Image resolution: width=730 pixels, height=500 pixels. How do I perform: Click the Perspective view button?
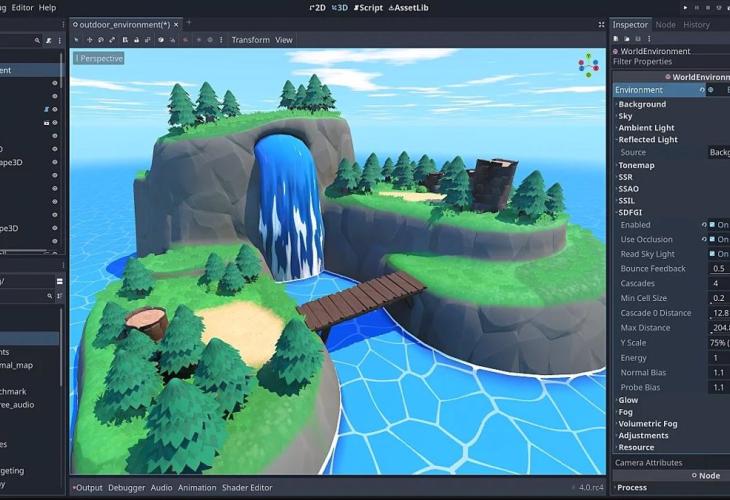pyautogui.click(x=98, y=59)
